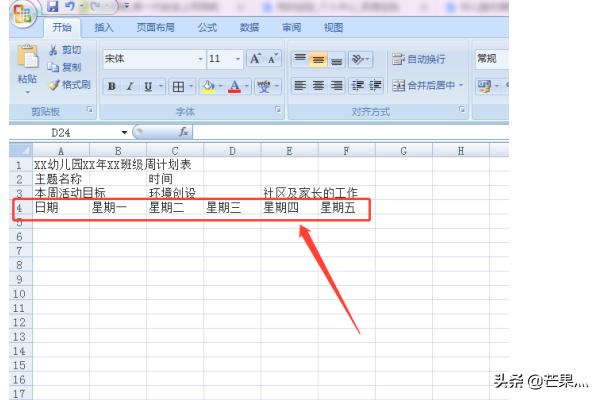
Task: Open accounting number format icon
Action: click(x=484, y=86)
